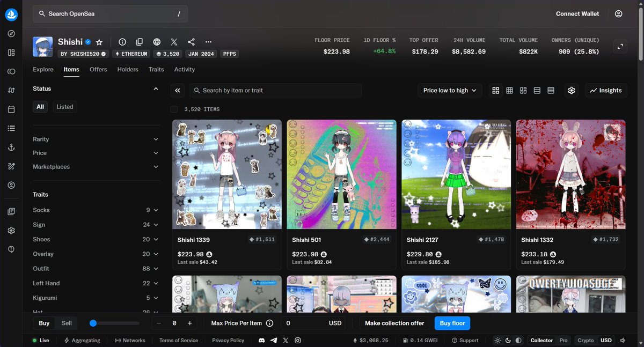Open the help question mark icon in sidebar

pyautogui.click(x=11, y=249)
